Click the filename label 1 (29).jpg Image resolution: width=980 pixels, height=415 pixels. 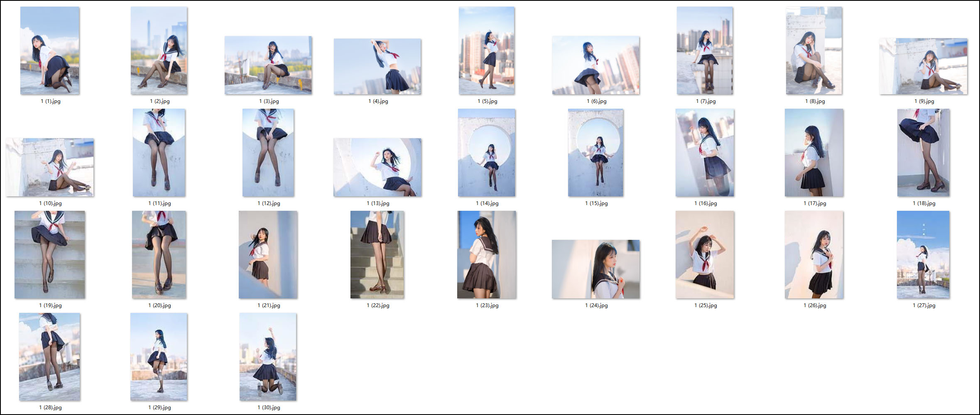tap(159, 408)
